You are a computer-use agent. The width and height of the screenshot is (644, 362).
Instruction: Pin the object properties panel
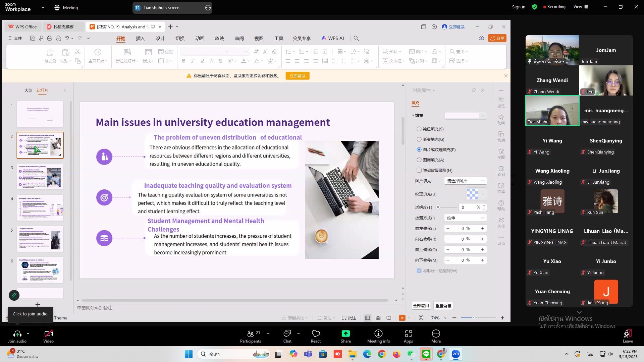tap(474, 90)
